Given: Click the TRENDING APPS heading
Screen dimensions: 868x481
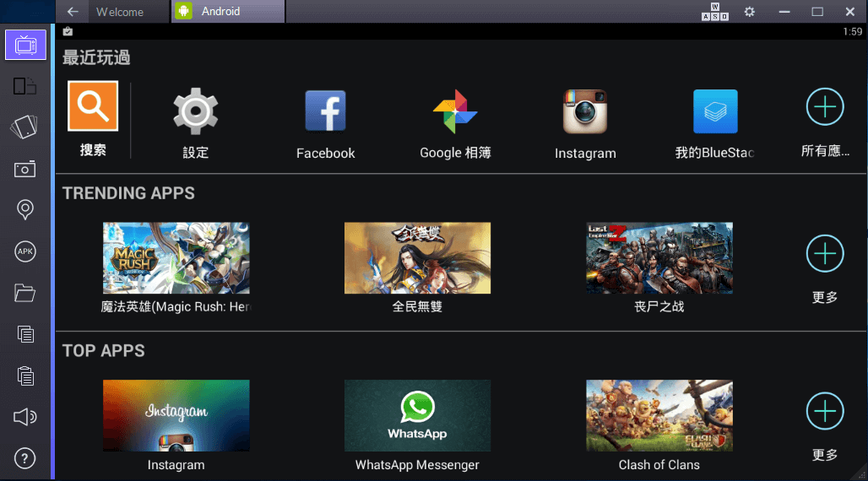Looking at the screenshot, I should click(x=128, y=193).
